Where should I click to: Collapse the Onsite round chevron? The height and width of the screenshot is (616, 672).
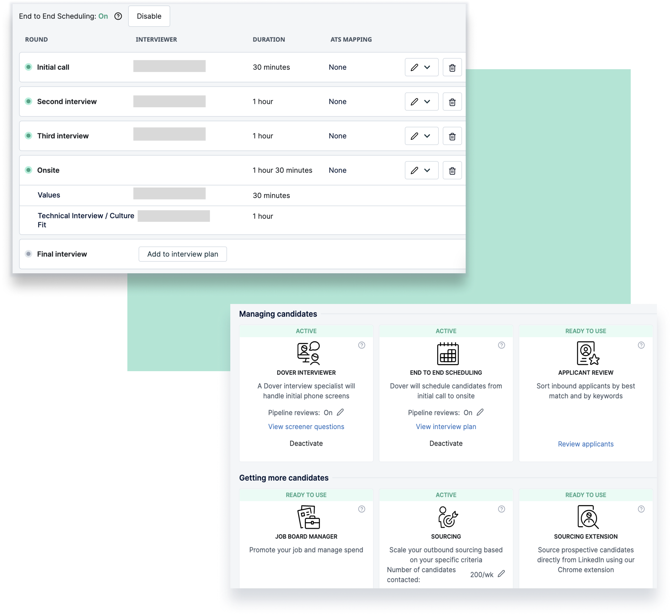(x=427, y=170)
